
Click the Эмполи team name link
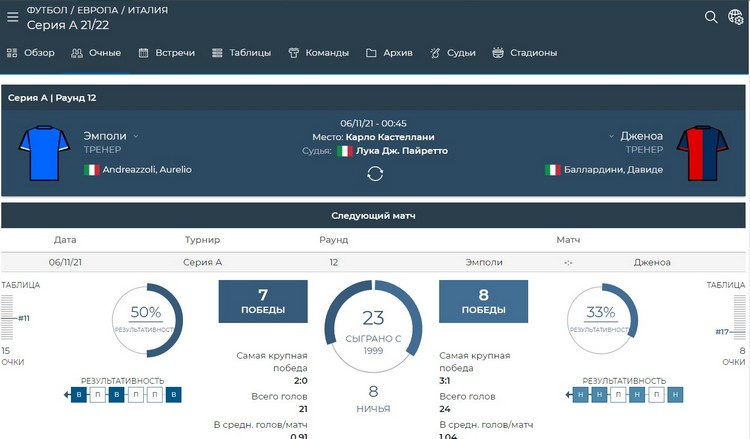pyautogui.click(x=105, y=136)
